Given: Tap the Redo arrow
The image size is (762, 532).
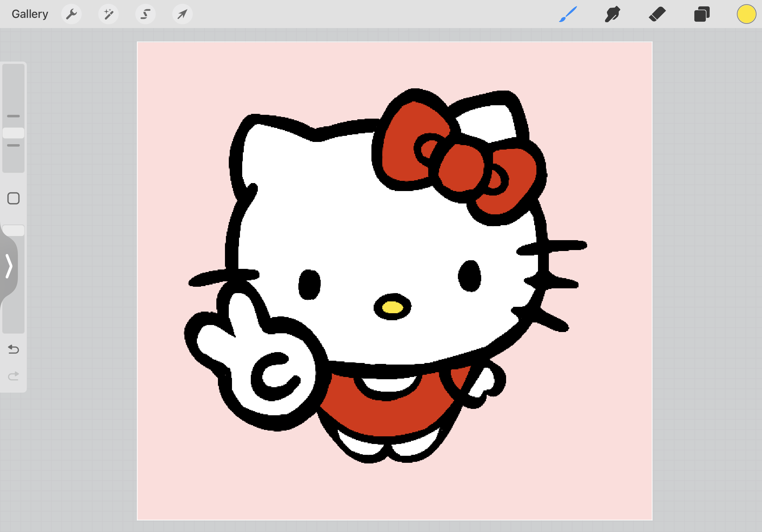Looking at the screenshot, I should click(13, 375).
